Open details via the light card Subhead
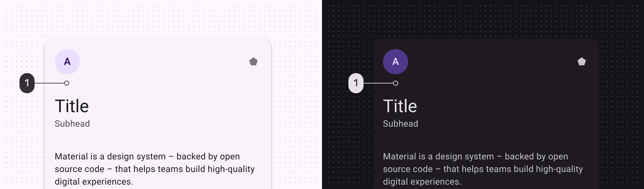 click(x=72, y=123)
